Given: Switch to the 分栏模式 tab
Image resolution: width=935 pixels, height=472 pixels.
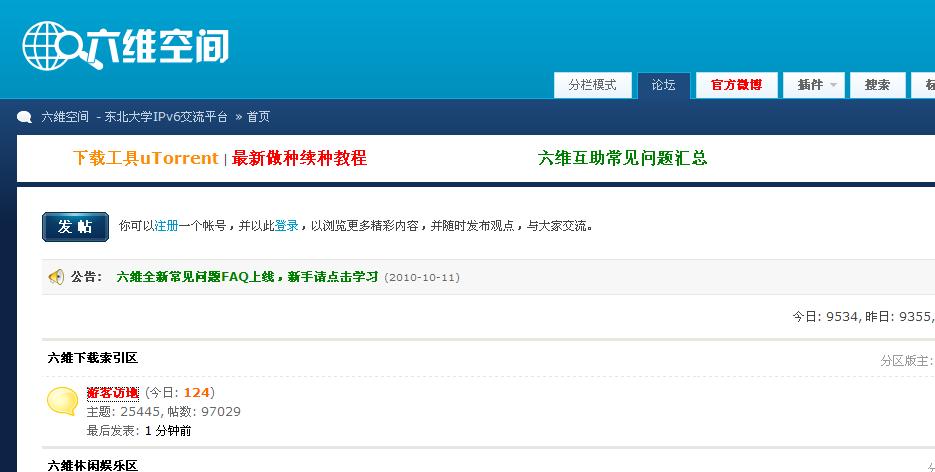Looking at the screenshot, I should tap(592, 85).
